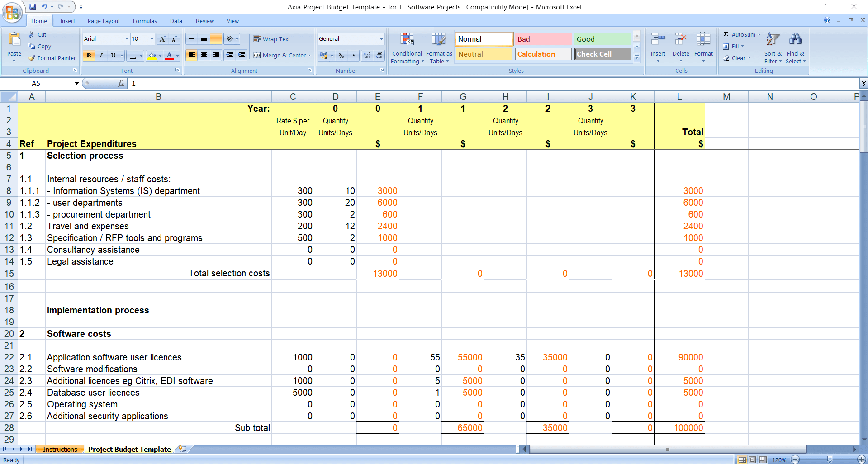Apply the Calculation cell style
The width and height of the screenshot is (868, 464).
point(543,54)
